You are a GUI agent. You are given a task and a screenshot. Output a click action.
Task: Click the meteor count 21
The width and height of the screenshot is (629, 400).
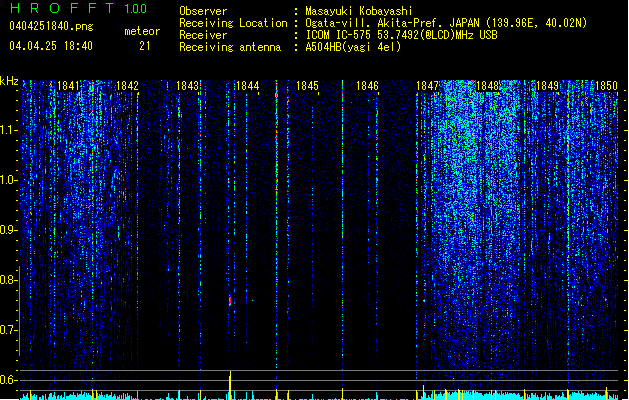click(x=145, y=46)
